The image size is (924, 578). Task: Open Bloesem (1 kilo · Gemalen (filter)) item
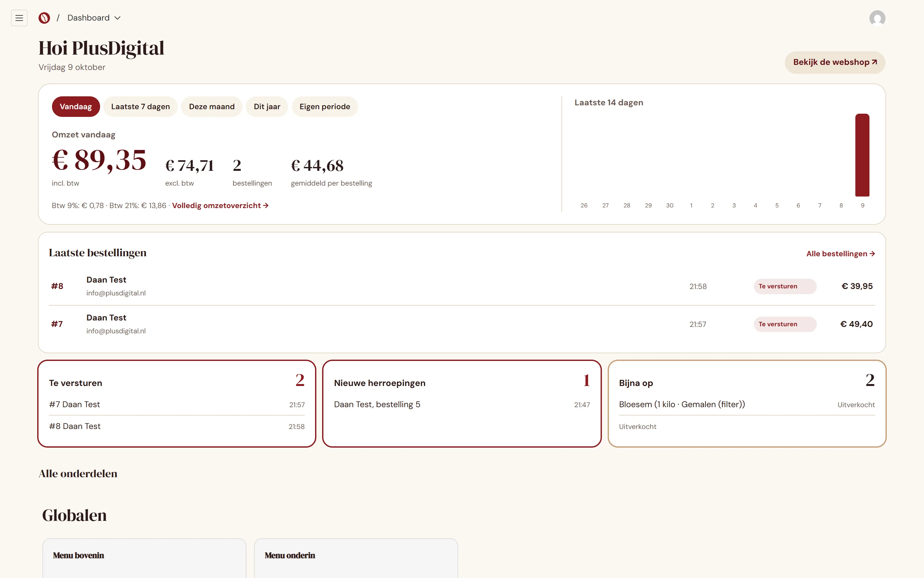click(x=747, y=405)
